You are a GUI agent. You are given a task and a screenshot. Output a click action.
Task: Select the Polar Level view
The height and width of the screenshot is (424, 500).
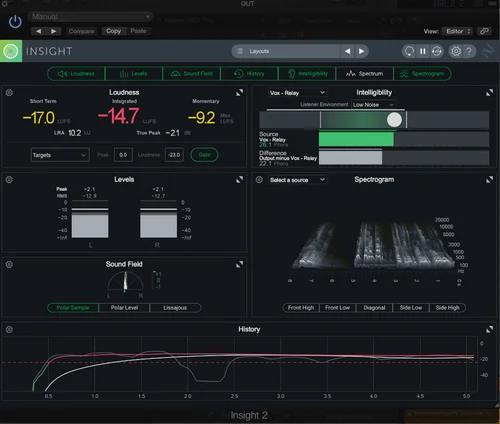coord(124,308)
